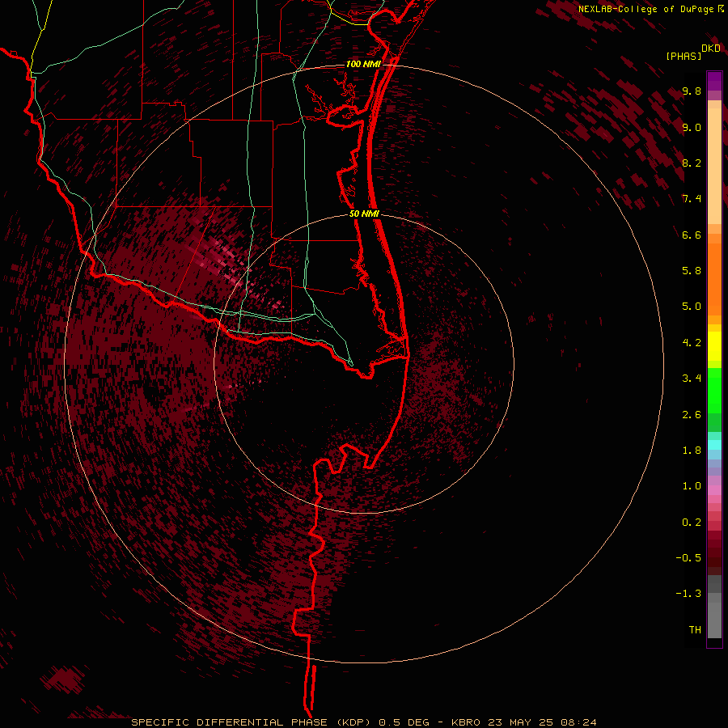The width and height of the screenshot is (728, 728).
Task: Click the 9.8 value on the color scale
Action: (692, 91)
